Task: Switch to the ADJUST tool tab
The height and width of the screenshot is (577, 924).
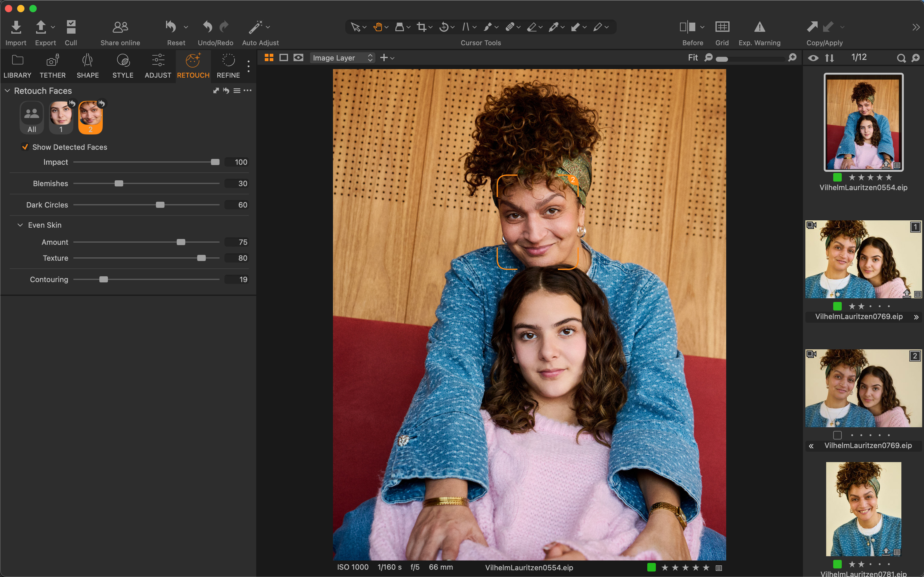Action: pyautogui.click(x=157, y=65)
